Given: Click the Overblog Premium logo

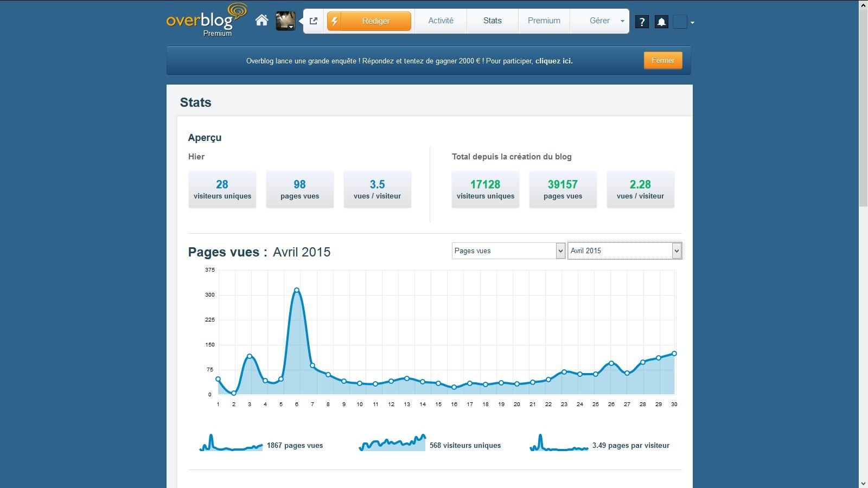Looking at the screenshot, I should point(207,20).
